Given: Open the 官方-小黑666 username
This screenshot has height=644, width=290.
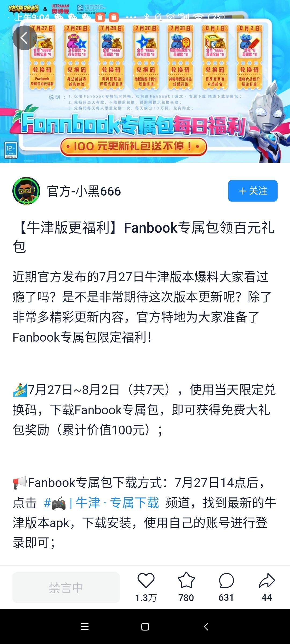Looking at the screenshot, I should coord(84,191).
